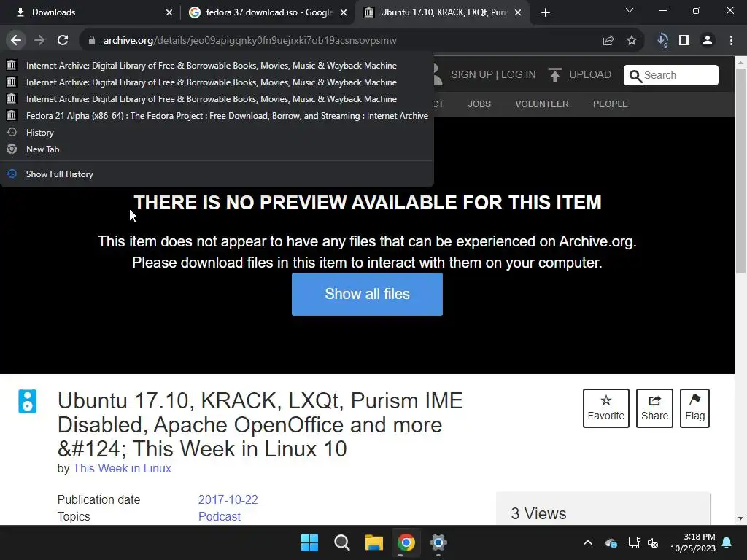Click the user silhouette icon near SIGN UP
The image size is (747, 560).
pos(437,75)
